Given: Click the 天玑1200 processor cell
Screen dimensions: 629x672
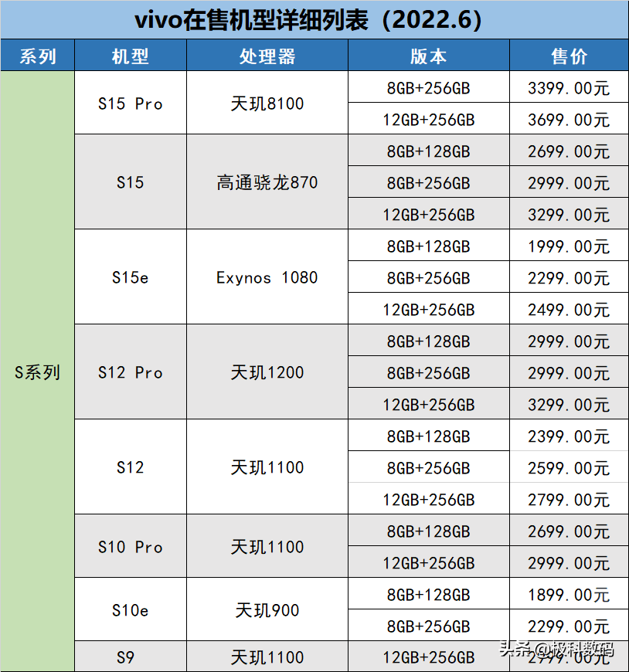Looking at the screenshot, I should 267,372.
